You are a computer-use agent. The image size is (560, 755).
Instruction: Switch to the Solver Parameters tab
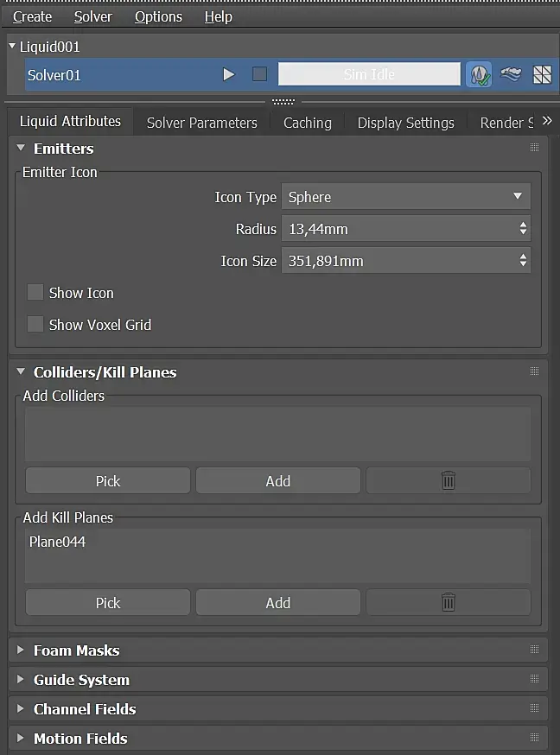pos(201,123)
